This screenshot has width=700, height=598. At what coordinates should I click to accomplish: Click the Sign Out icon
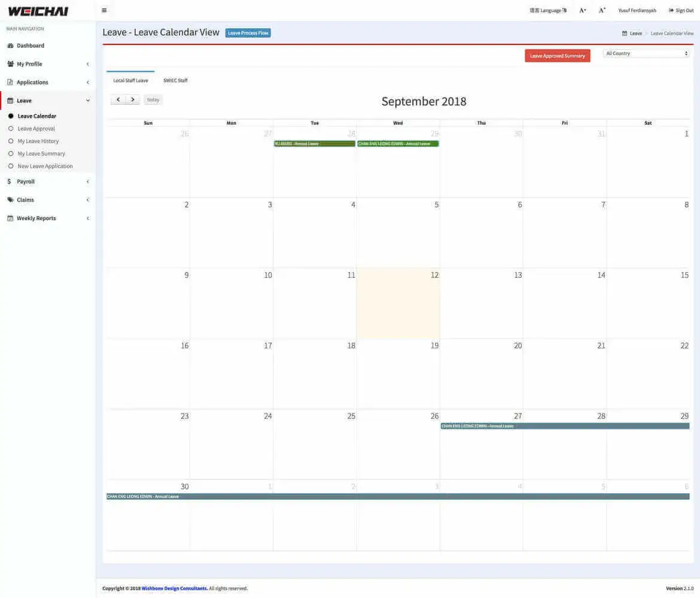tap(672, 10)
